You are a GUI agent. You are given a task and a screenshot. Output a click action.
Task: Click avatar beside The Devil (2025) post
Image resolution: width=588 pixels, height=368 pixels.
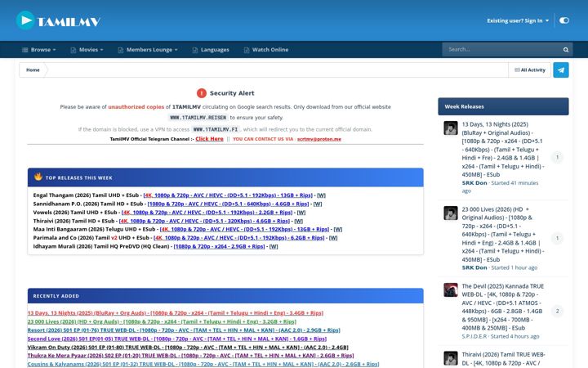451,289
